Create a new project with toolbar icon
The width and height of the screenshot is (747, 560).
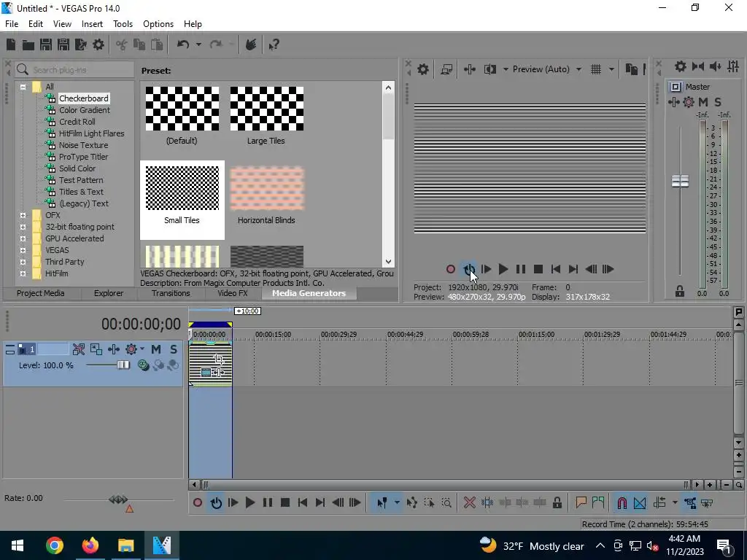pyautogui.click(x=11, y=44)
